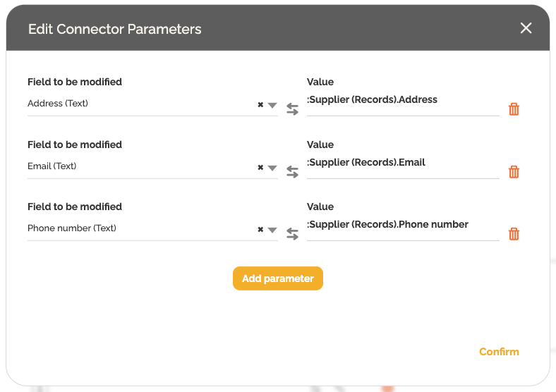Screen dimensions: 556x392
Task: Clear the Address (Text) field selection
Action: [x=260, y=105]
